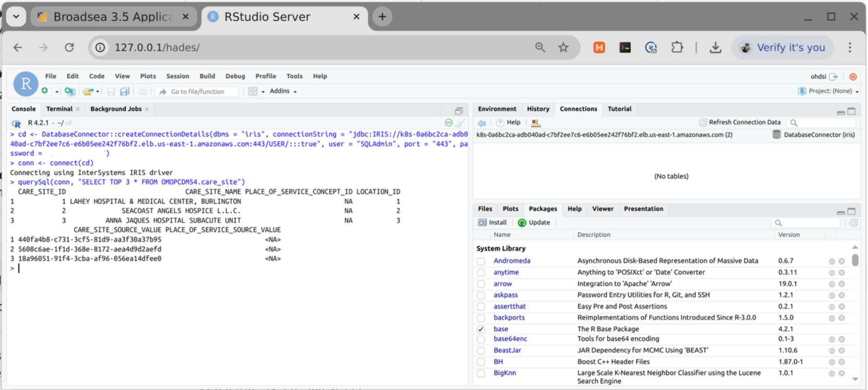Refresh the Packages list

(853, 223)
